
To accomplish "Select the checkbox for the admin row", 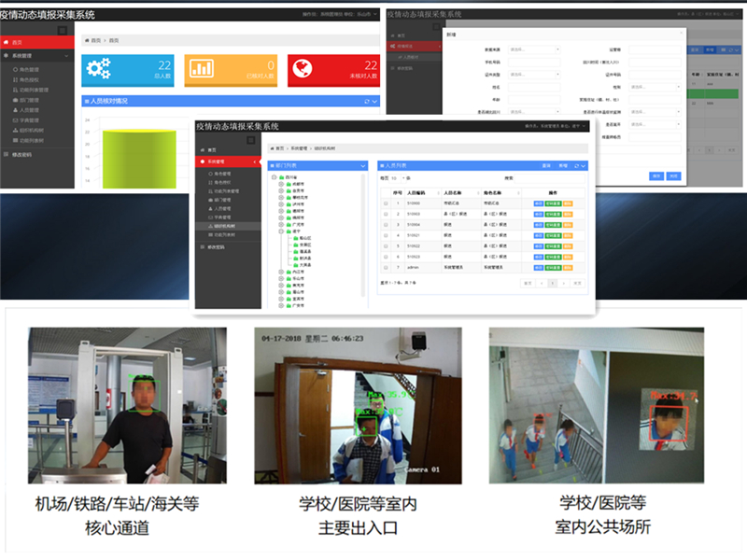I will point(386,267).
